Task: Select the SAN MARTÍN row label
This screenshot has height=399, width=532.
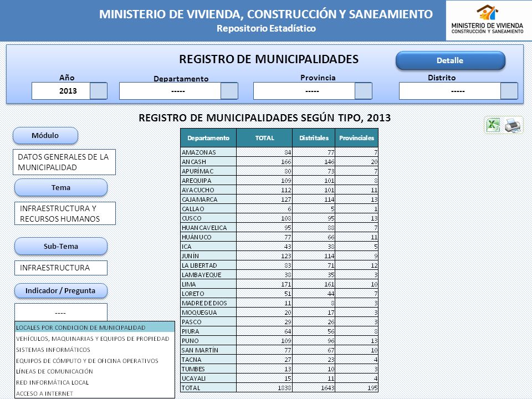Action: (x=200, y=350)
